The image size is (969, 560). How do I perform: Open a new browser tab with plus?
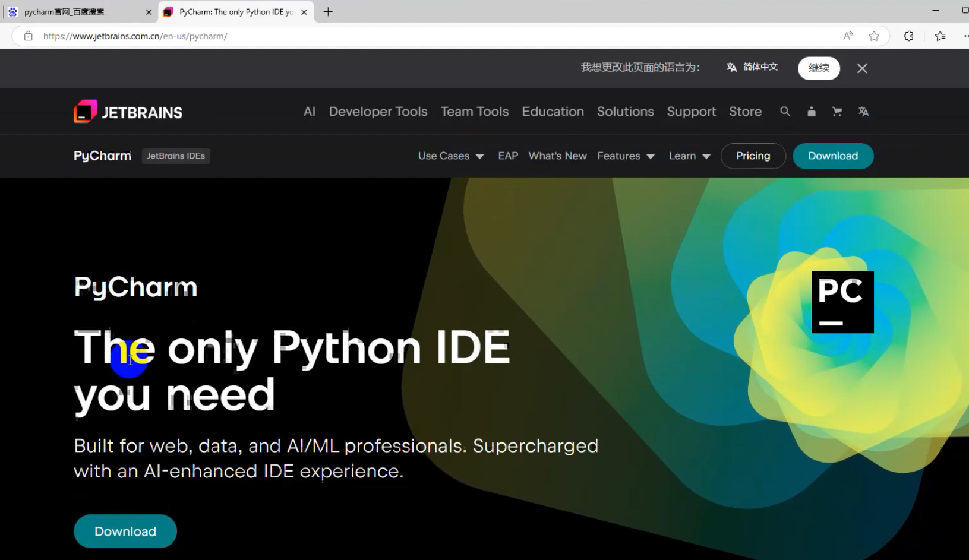(x=328, y=12)
